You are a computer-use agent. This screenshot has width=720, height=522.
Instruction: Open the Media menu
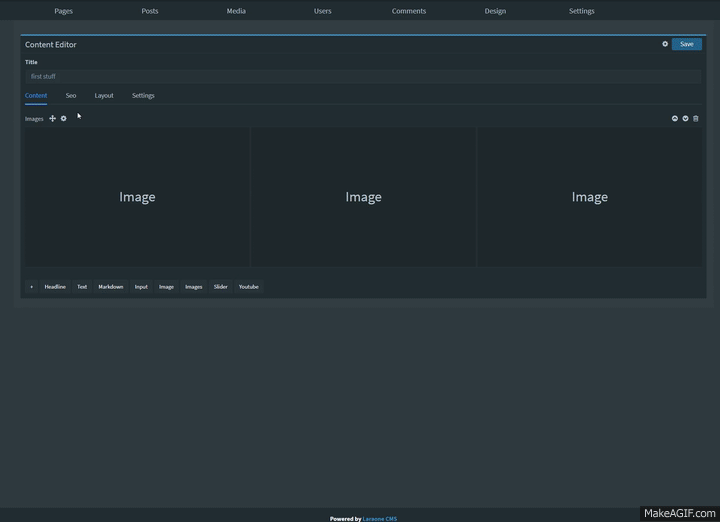(x=236, y=11)
